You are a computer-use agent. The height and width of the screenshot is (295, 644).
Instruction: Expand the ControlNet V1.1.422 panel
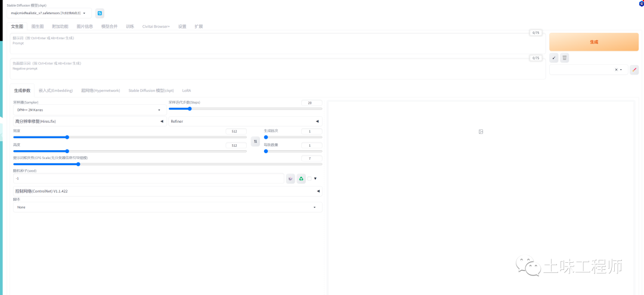pos(167,191)
